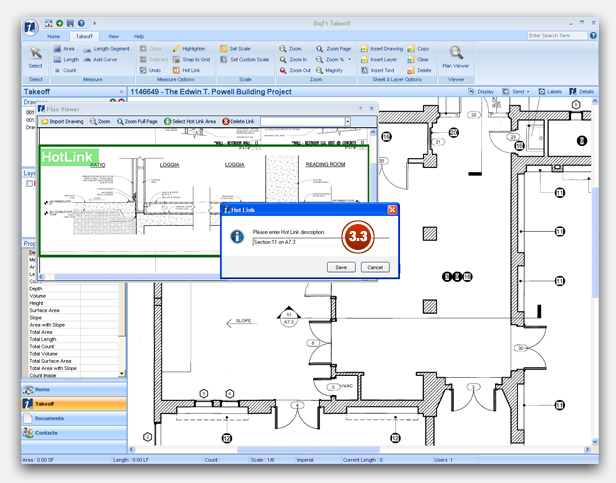
Task: Open the Send dropdown
Action: [x=516, y=92]
